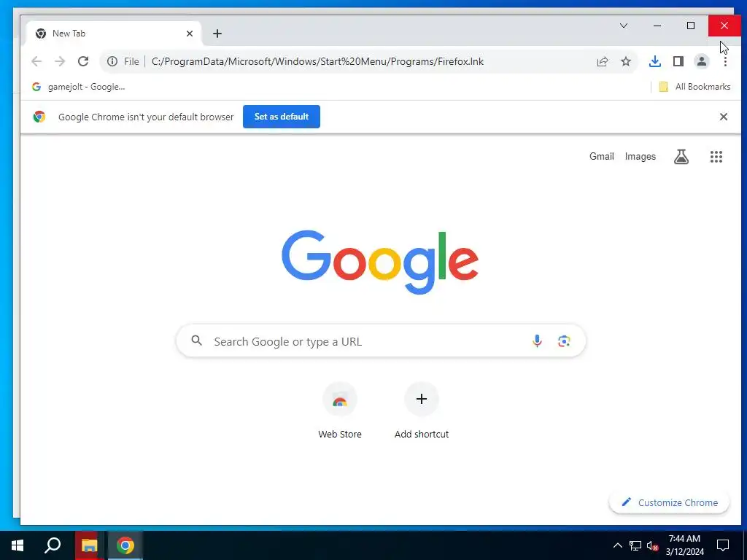Viewport: 747px width, 560px height.
Task: Open Search Labs flask icon
Action: 681,157
